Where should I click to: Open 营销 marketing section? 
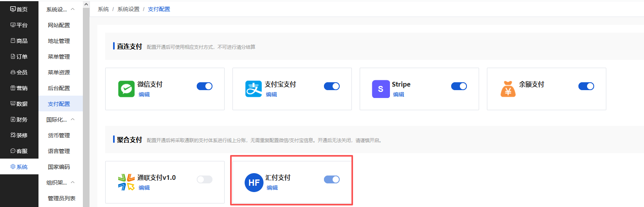(x=19, y=88)
